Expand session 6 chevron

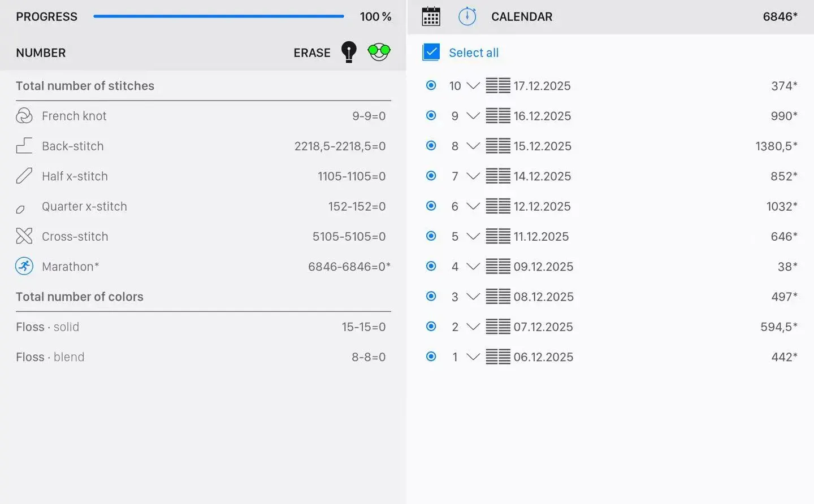click(x=473, y=206)
